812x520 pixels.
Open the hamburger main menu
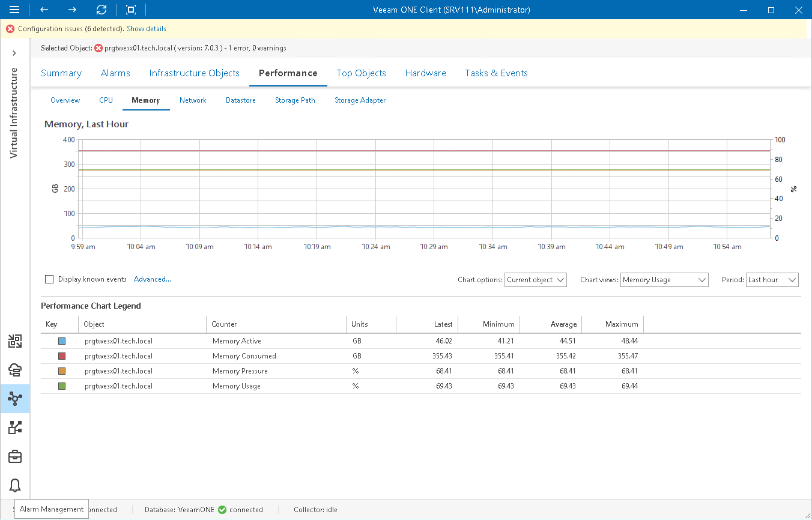tap(14, 10)
